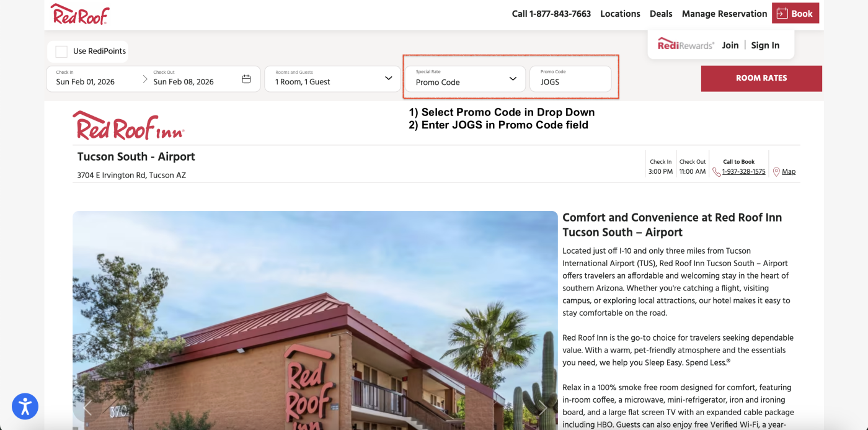868x430 pixels.
Task: Click the Red Roof Inn property logo
Action: click(x=128, y=125)
